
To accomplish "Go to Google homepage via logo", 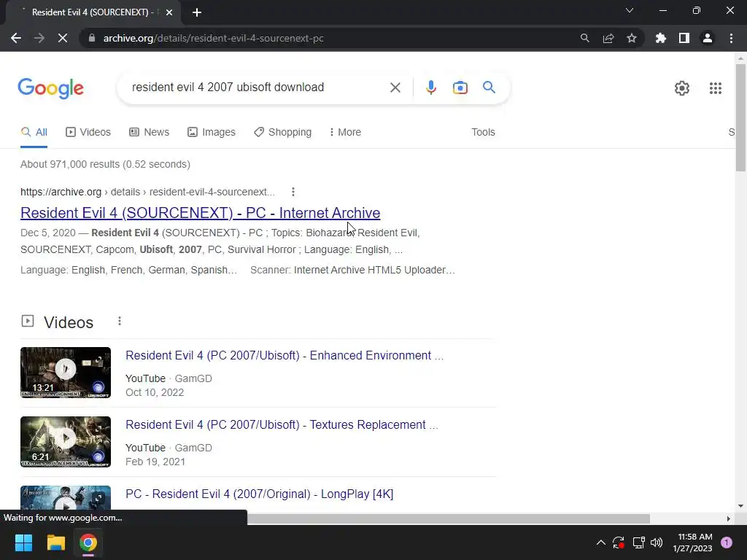I will pos(50,88).
